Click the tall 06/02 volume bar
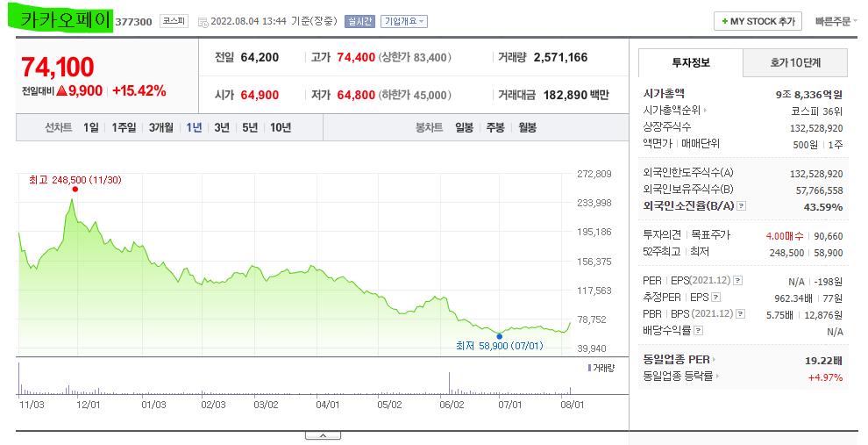The image size is (868, 445). click(x=450, y=384)
